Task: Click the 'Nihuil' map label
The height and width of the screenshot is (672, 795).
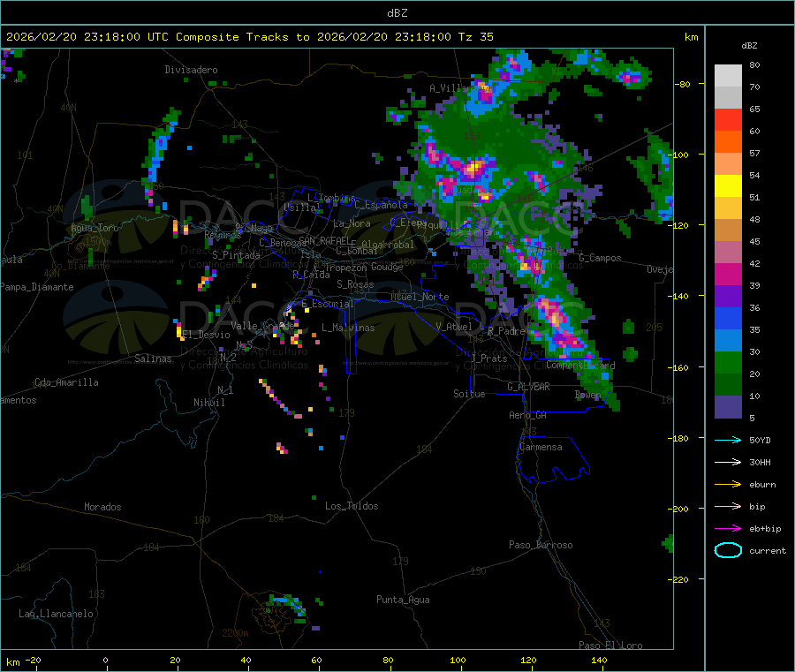Action: [209, 403]
